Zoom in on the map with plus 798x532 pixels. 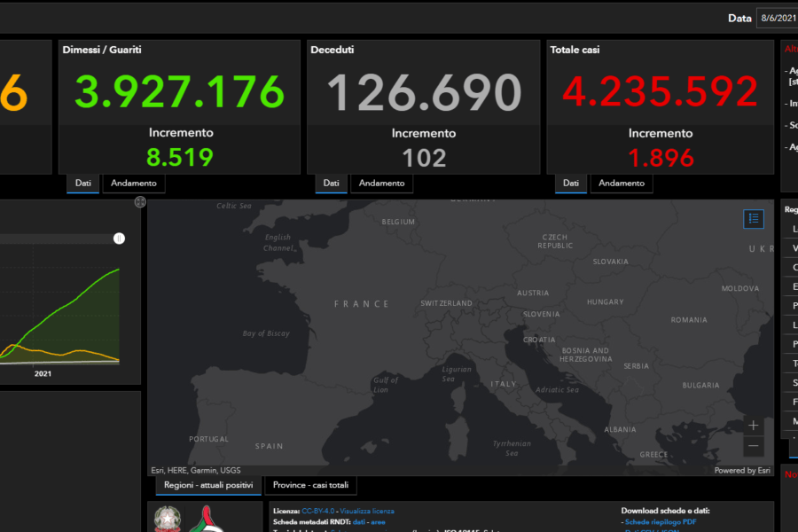[754, 426]
